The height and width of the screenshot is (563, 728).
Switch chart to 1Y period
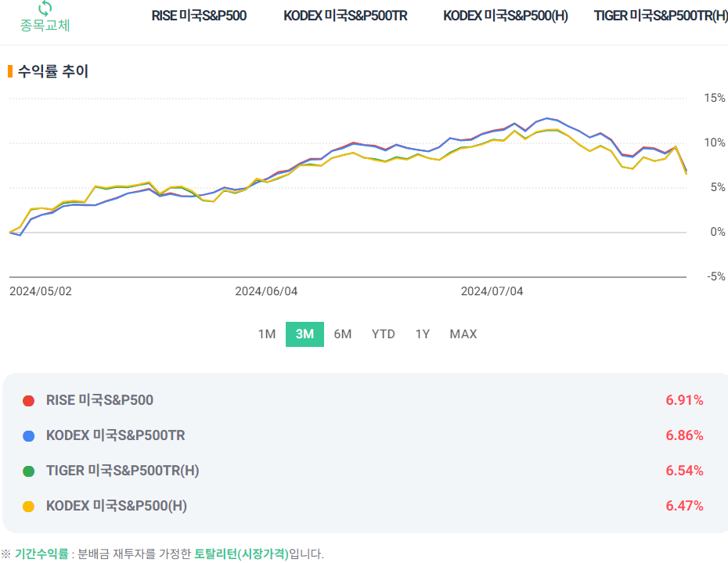(x=423, y=334)
